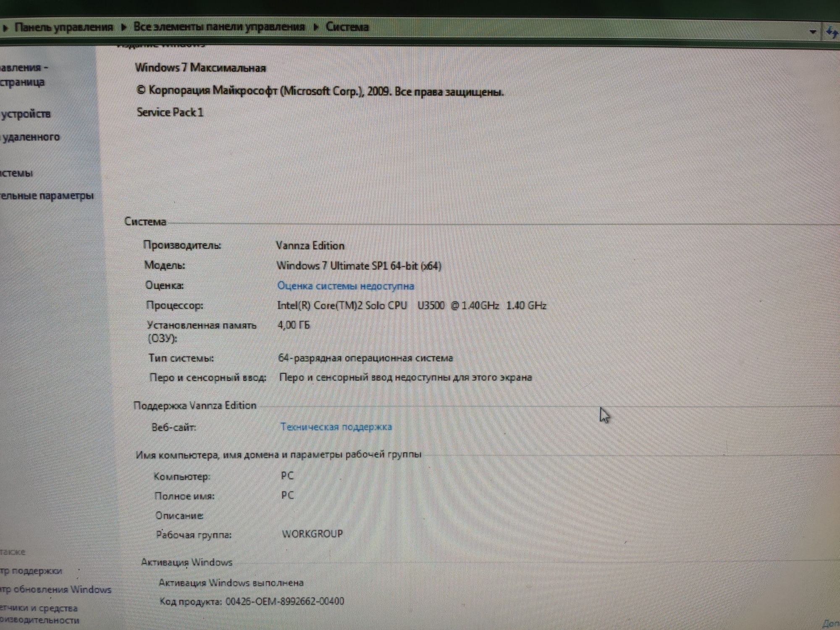Click the Система section heading
This screenshot has width=840, height=630.
pos(145,222)
